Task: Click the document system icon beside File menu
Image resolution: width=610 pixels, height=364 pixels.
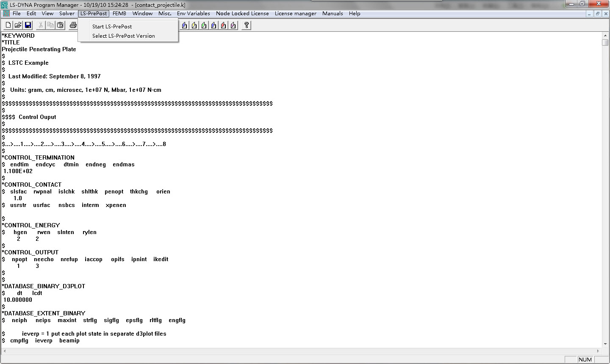Action: pos(6,14)
